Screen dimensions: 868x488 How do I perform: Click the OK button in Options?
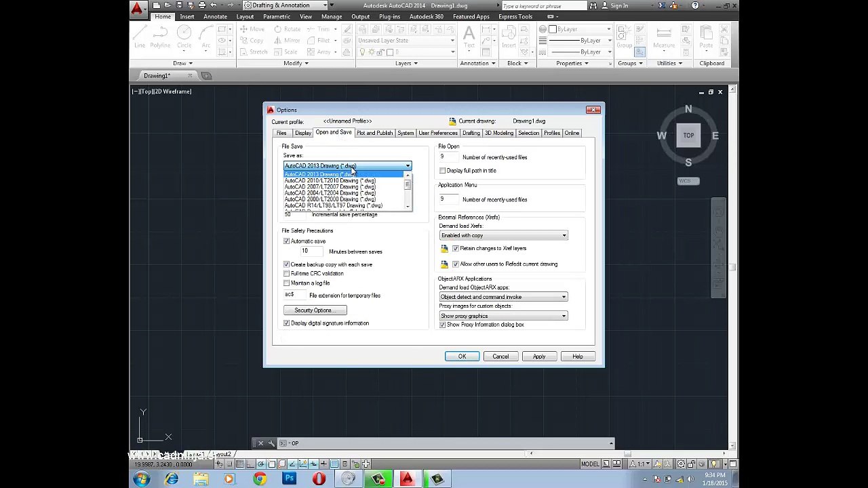click(x=462, y=357)
